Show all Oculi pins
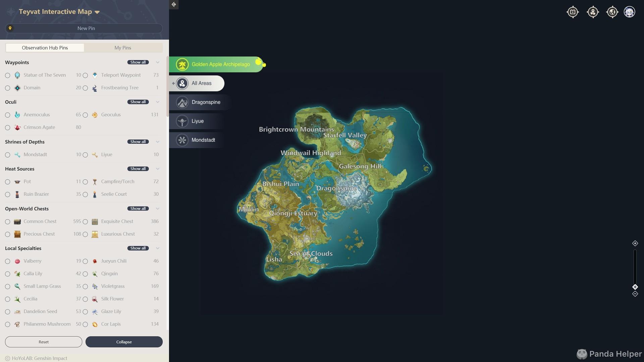644x362 pixels. tap(138, 102)
